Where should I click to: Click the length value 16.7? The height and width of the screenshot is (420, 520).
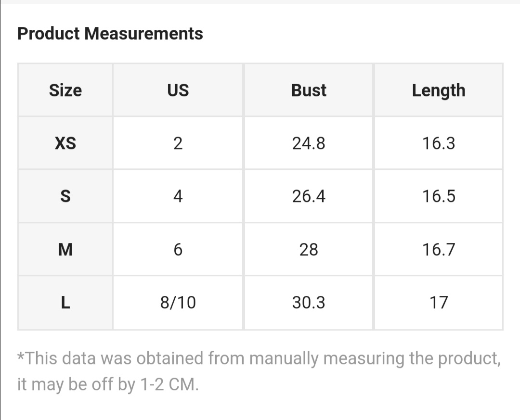pyautogui.click(x=439, y=249)
